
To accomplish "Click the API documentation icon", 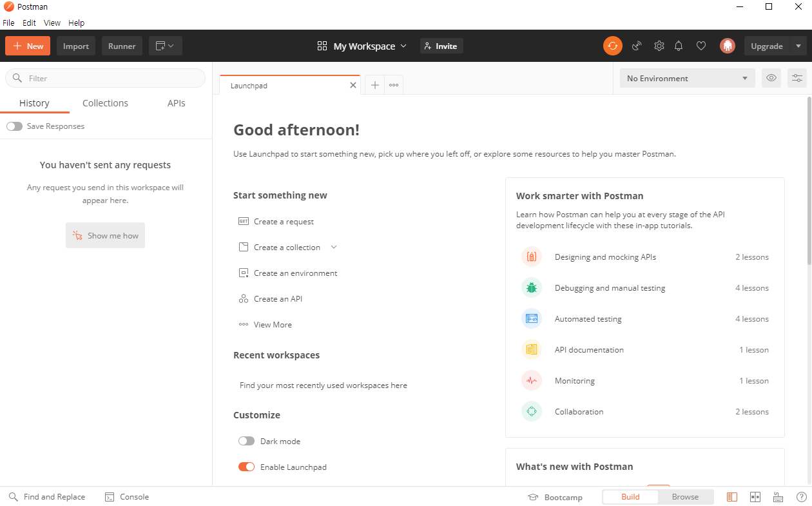I will click(x=532, y=349).
